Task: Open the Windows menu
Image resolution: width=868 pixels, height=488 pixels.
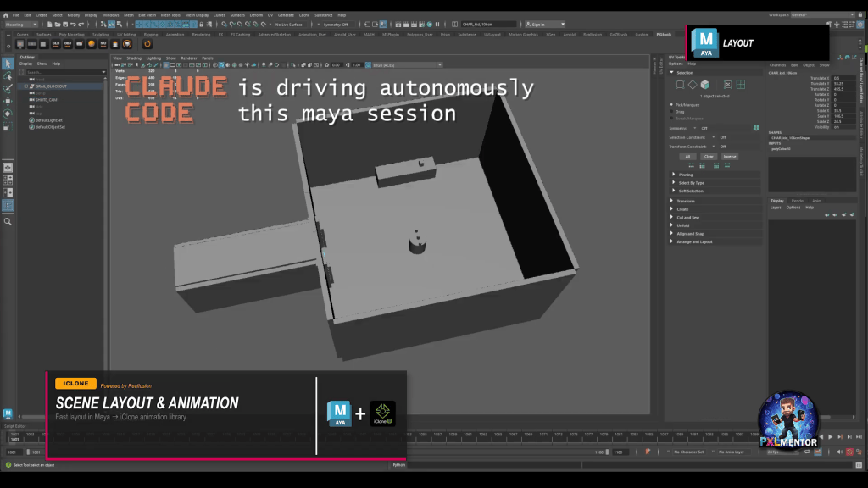Action: pyautogui.click(x=110, y=15)
